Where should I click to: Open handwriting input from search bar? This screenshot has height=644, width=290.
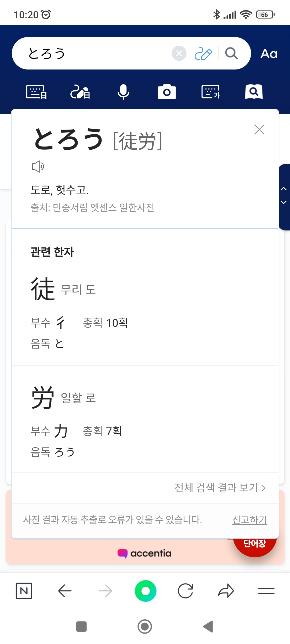pyautogui.click(x=203, y=53)
